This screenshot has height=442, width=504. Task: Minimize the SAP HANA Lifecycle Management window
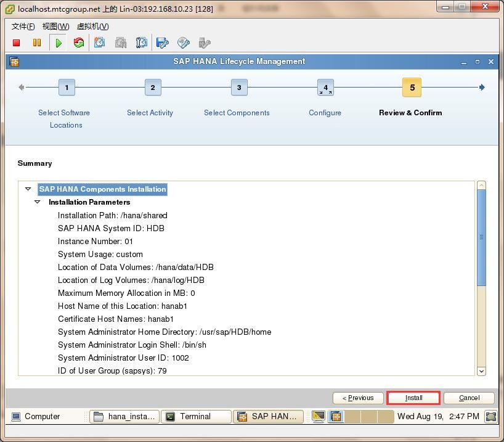463,62
